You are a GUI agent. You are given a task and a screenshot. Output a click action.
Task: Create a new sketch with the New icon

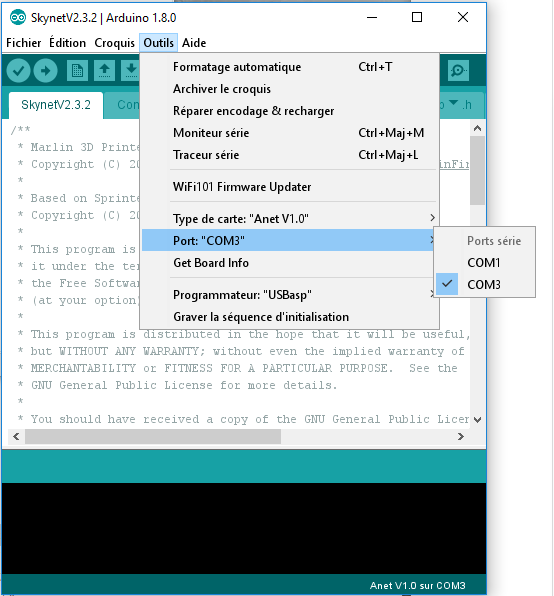tap(78, 70)
